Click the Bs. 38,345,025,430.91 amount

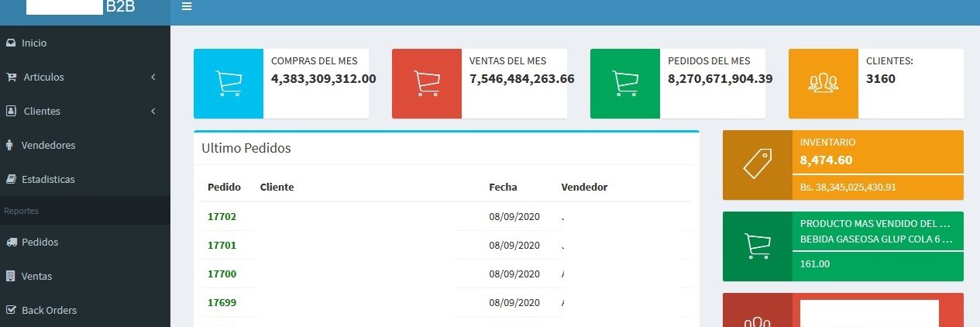click(848, 187)
